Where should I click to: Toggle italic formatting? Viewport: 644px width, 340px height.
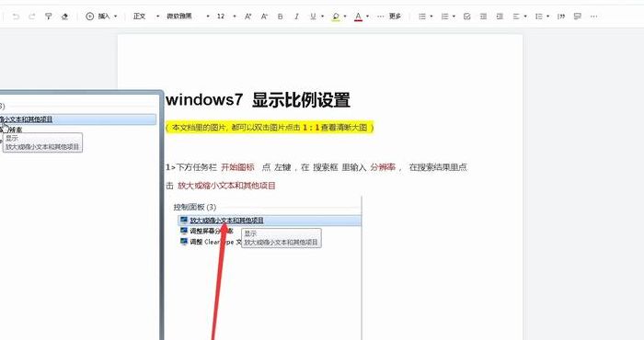296,17
